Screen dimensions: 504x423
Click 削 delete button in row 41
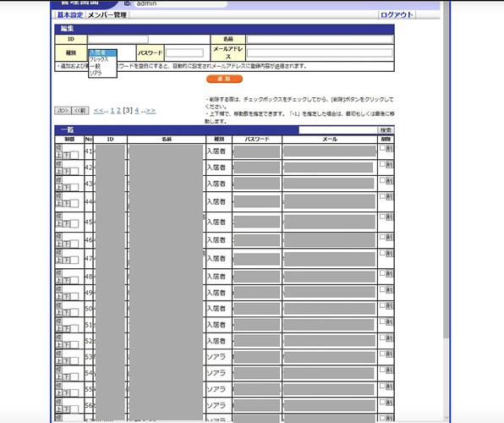pos(389,148)
